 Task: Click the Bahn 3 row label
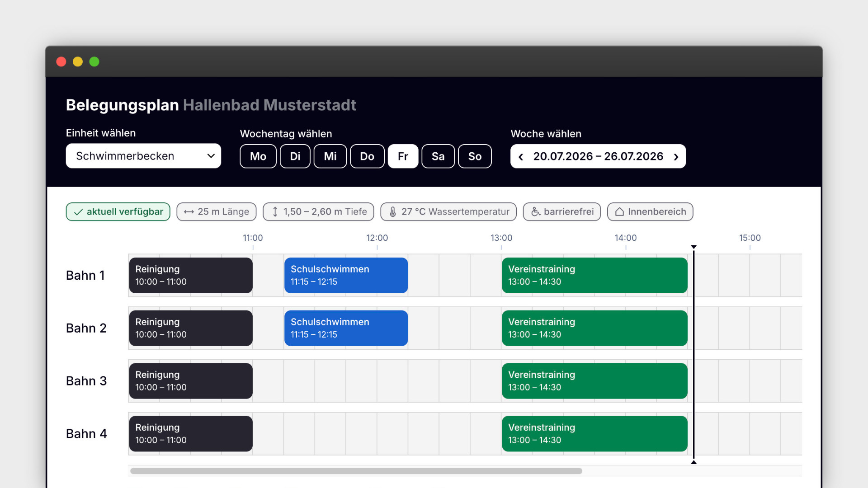tap(86, 381)
